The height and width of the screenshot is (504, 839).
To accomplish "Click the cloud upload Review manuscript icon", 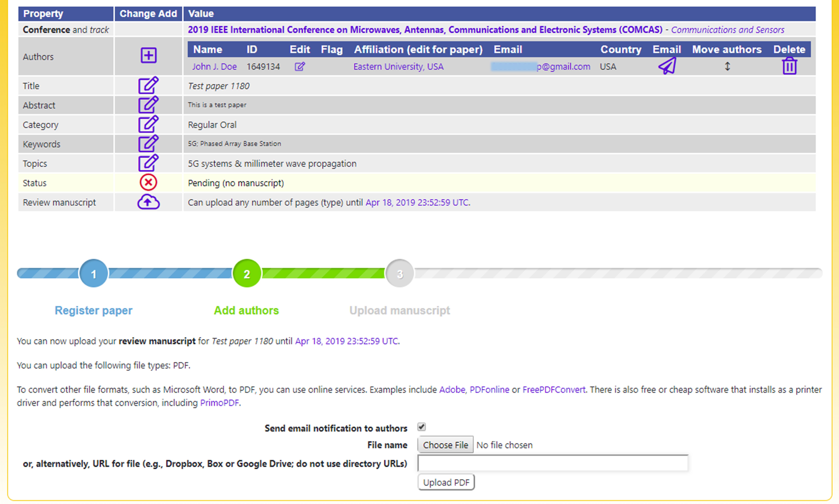I will click(149, 202).
